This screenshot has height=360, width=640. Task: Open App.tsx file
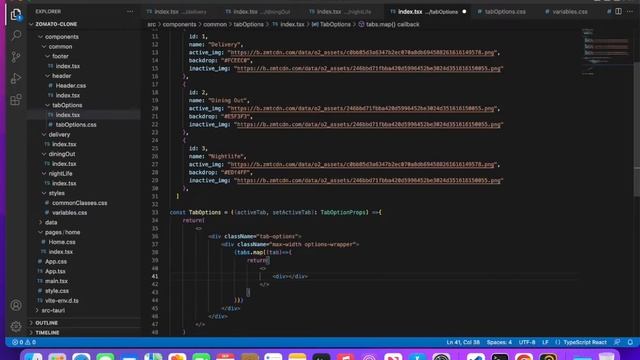[x=55, y=271]
